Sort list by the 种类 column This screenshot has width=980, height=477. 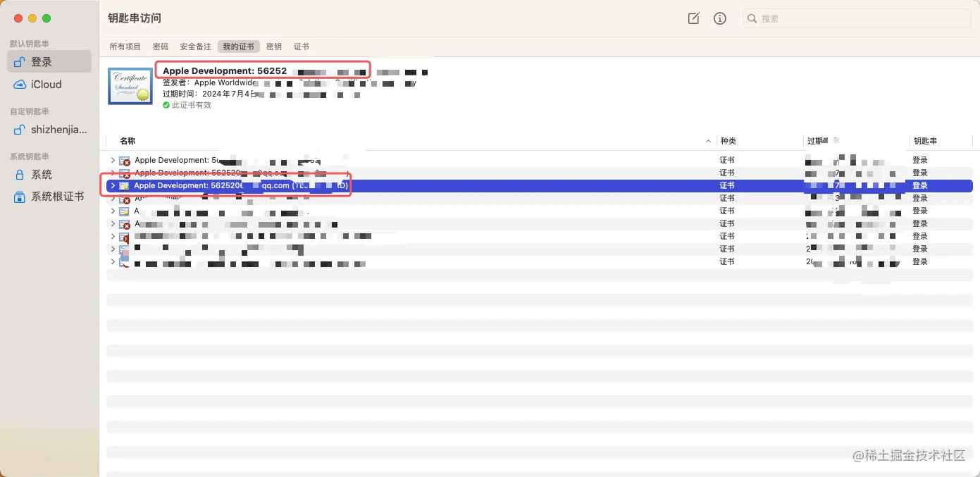coord(728,141)
